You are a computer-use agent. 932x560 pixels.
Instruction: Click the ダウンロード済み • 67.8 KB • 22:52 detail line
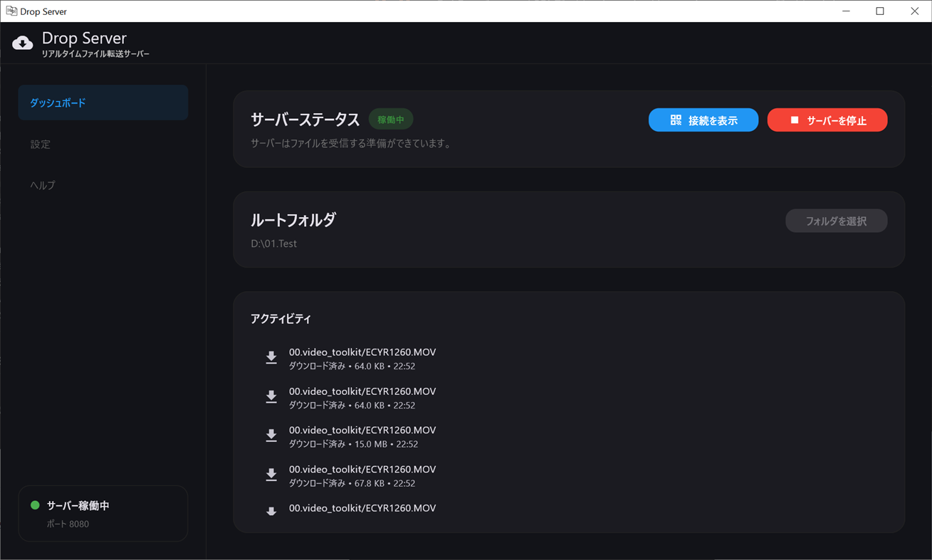pyautogui.click(x=352, y=483)
